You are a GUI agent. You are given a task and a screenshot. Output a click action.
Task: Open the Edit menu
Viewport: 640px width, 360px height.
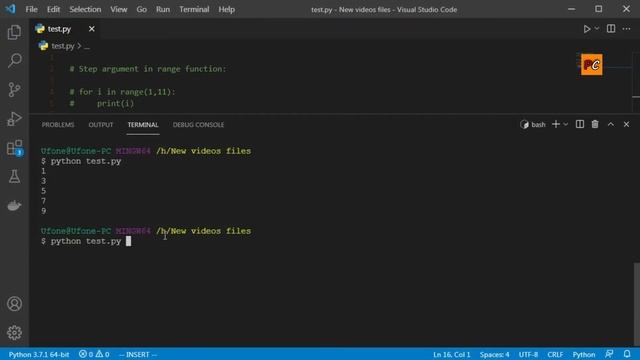tap(53, 9)
